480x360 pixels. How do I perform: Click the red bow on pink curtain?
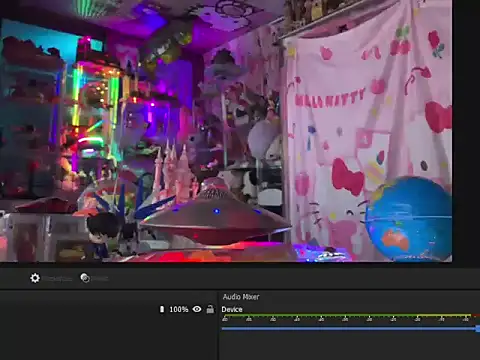(348, 177)
